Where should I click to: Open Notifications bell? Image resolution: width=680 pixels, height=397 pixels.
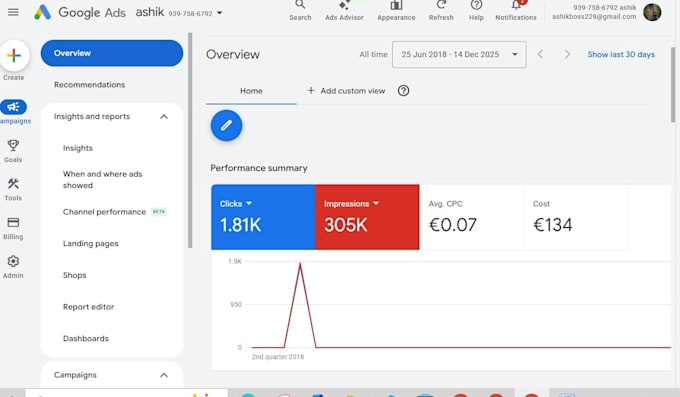(x=516, y=5)
